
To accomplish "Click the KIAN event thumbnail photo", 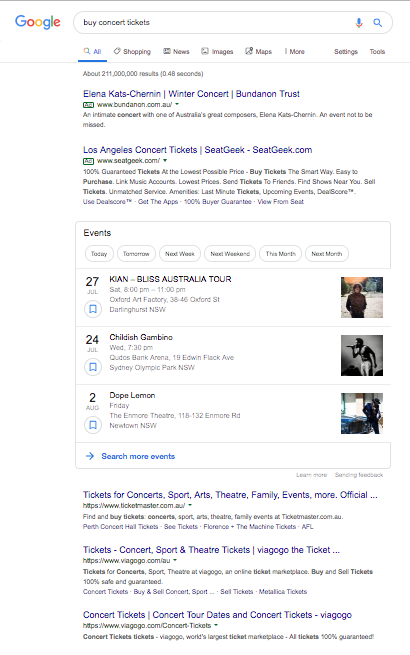I will click(362, 297).
